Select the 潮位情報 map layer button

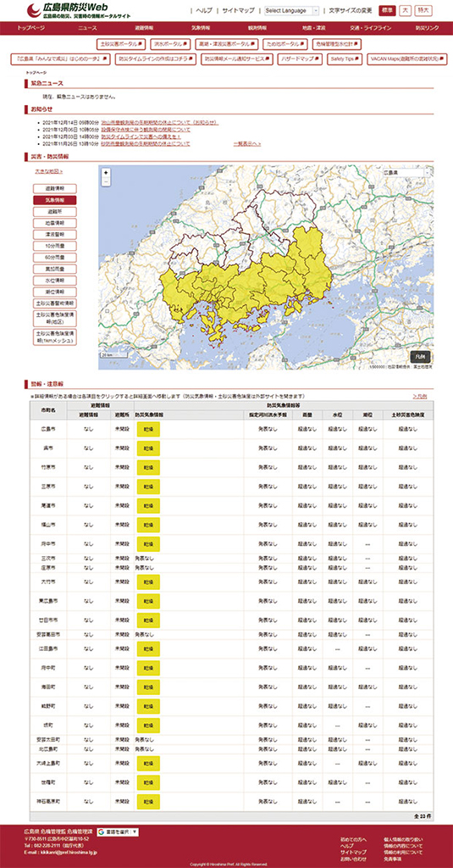[55, 292]
